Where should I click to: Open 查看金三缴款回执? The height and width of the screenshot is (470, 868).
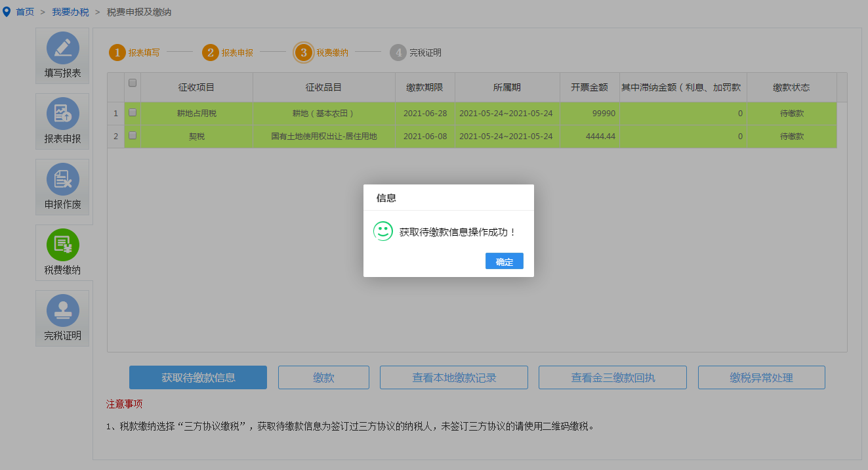click(613, 377)
